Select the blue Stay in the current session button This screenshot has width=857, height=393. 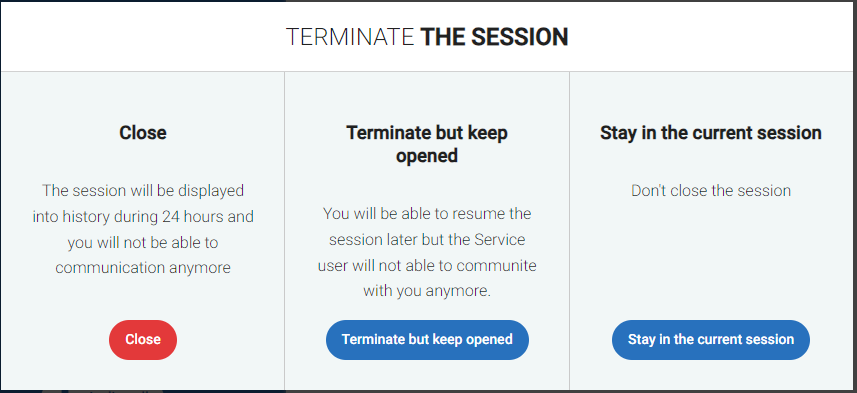click(x=711, y=339)
